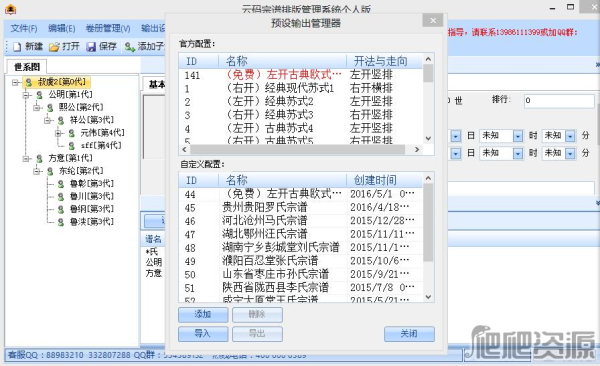Viewport: 600px width, 366px height.
Task: Open the 文件(F) menu
Action: coord(24,28)
